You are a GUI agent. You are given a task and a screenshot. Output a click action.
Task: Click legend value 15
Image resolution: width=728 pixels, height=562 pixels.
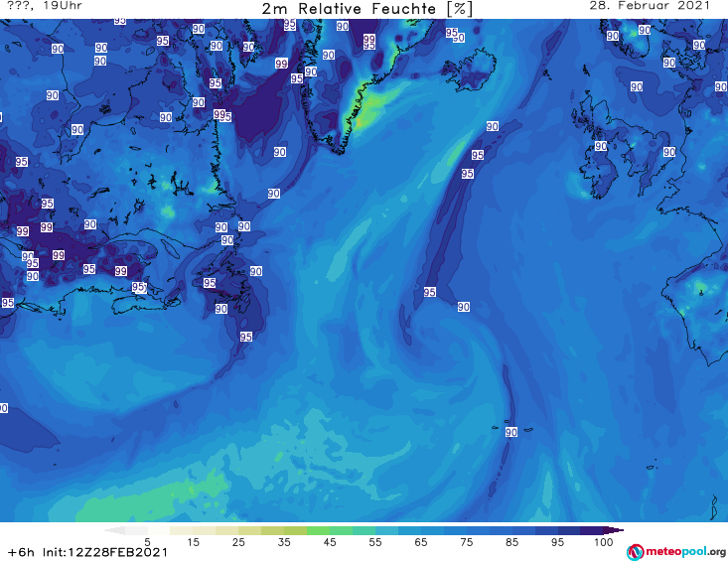point(193,542)
